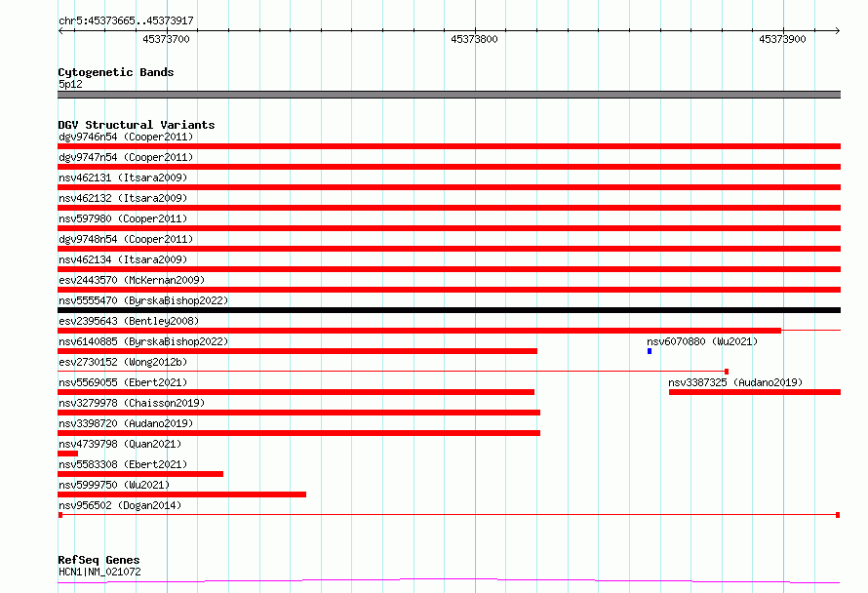This screenshot has height=593, width=868.
Task: Click nsv597980 (Cooper2011) label
Action: click(x=123, y=218)
